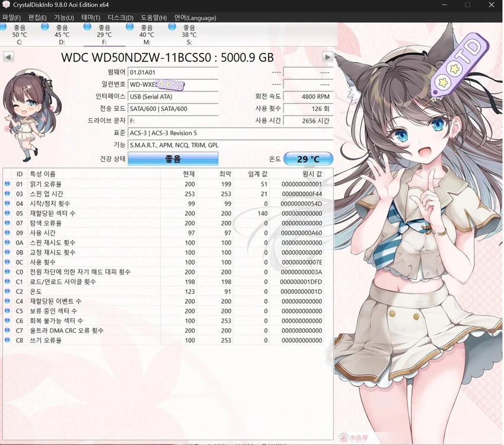
Task: Click the 표준 field ACS-3 Revision 5
Action: tap(230, 133)
